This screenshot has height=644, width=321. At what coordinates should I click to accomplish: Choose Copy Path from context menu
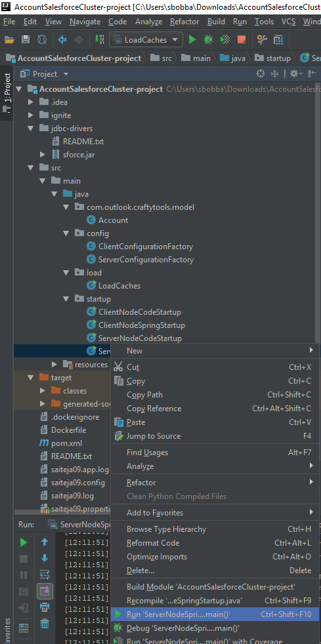point(215,395)
